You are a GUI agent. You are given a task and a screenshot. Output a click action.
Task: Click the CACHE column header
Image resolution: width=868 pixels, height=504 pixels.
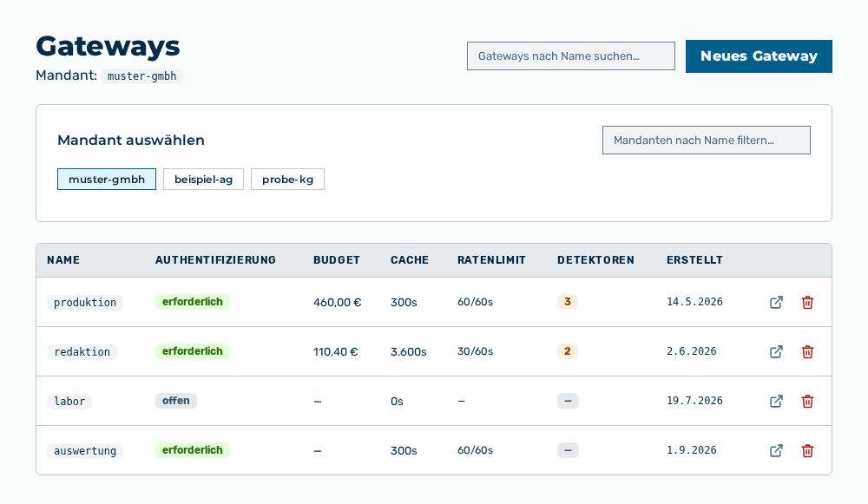point(410,260)
